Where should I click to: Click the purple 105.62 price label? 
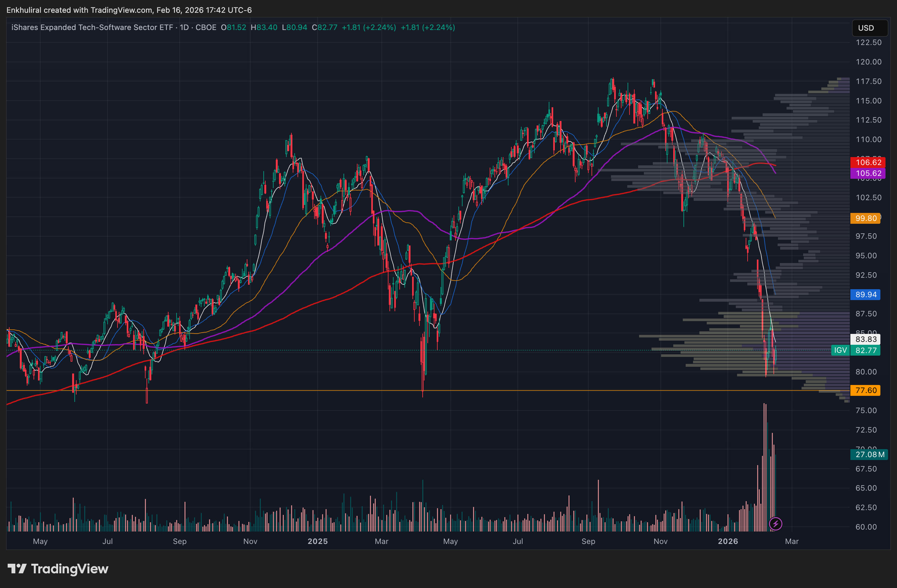pyautogui.click(x=868, y=173)
